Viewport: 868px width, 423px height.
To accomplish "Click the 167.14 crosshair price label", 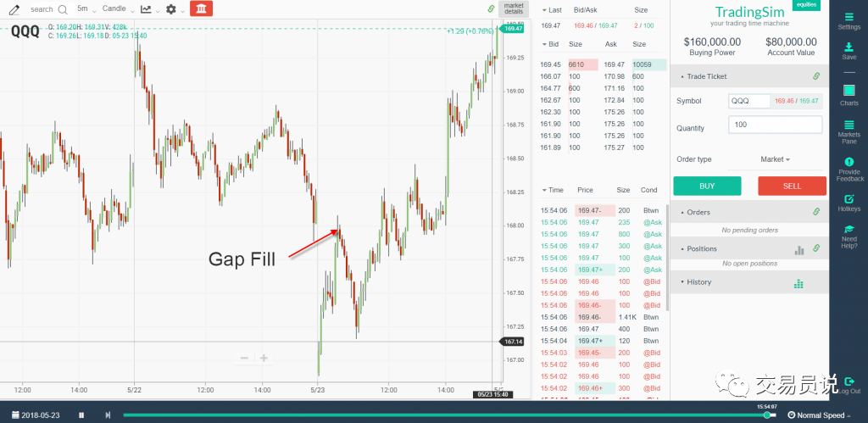I will click(x=512, y=342).
